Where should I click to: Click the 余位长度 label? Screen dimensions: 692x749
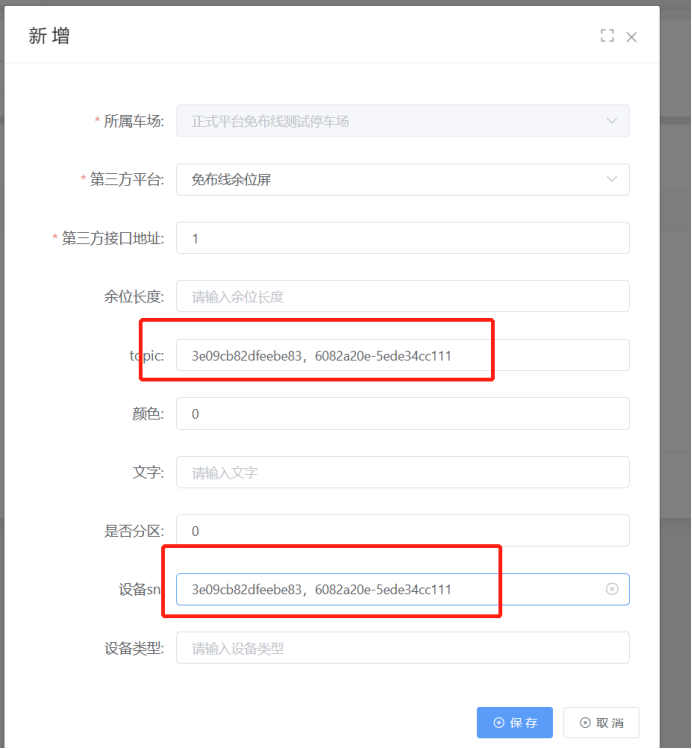tap(134, 297)
